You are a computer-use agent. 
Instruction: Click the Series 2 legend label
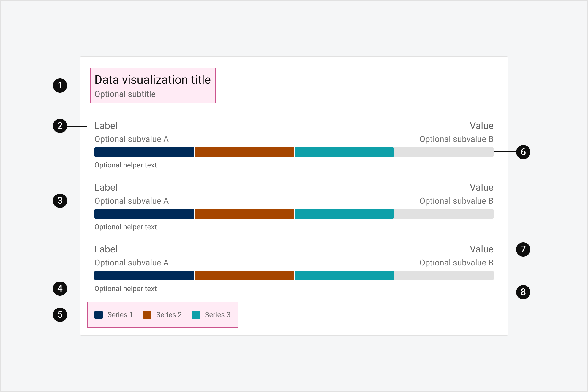[x=169, y=315]
